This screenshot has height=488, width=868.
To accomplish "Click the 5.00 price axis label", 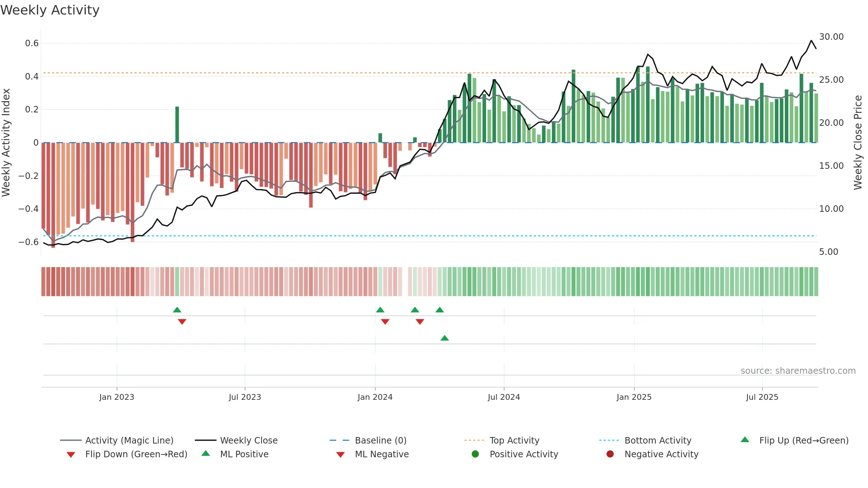I will (829, 252).
